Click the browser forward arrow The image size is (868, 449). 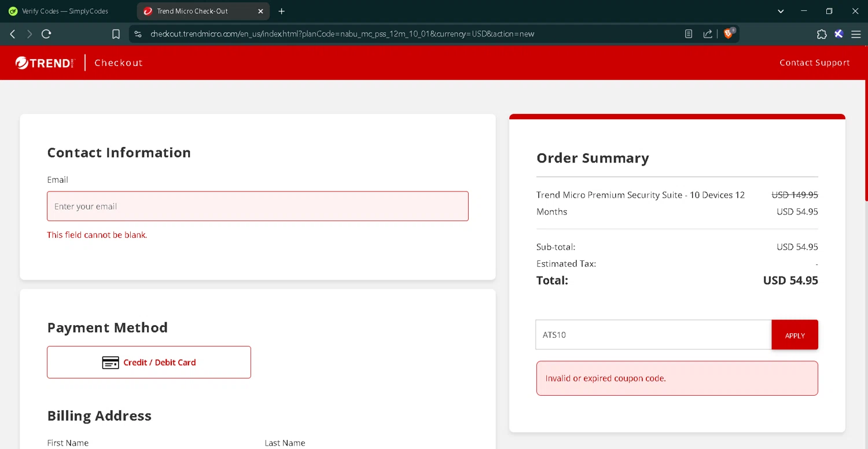(x=30, y=34)
